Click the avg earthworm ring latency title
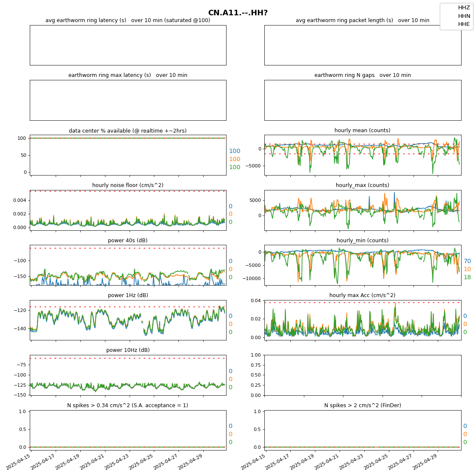This screenshot has width=476, height=476. click(128, 20)
